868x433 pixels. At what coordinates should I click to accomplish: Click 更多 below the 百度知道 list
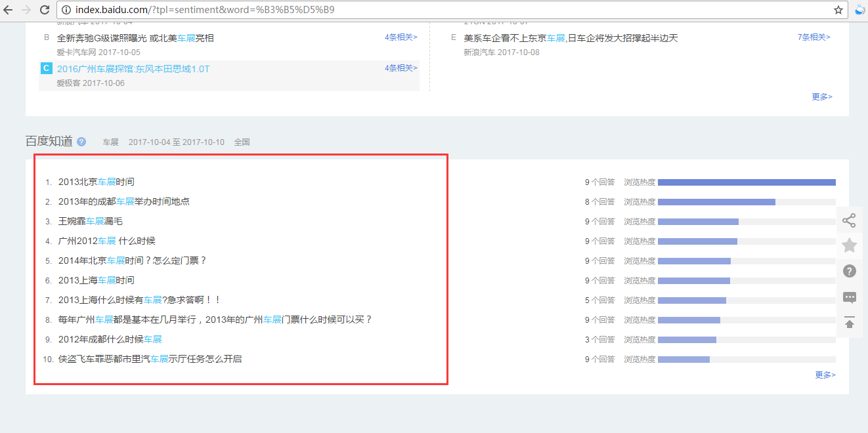(825, 375)
